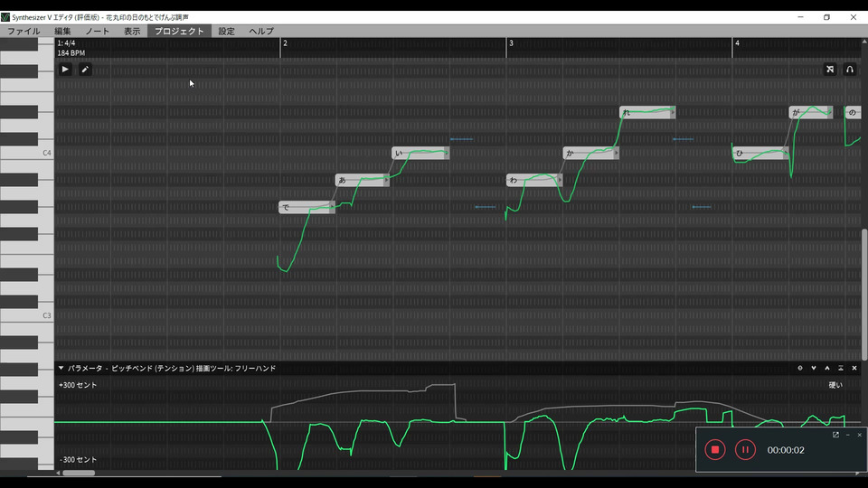This screenshot has height=488, width=868.
Task: Click the headphones monitor icon
Action: coord(850,70)
